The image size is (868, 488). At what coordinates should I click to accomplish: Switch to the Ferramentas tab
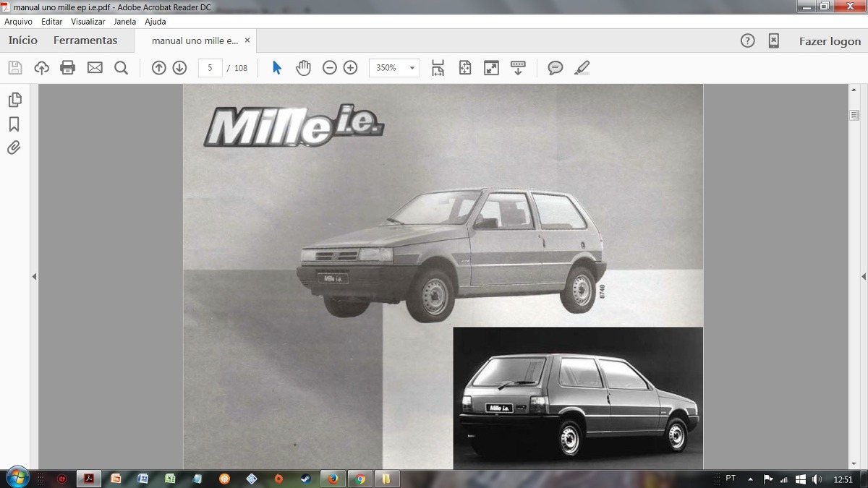click(85, 41)
